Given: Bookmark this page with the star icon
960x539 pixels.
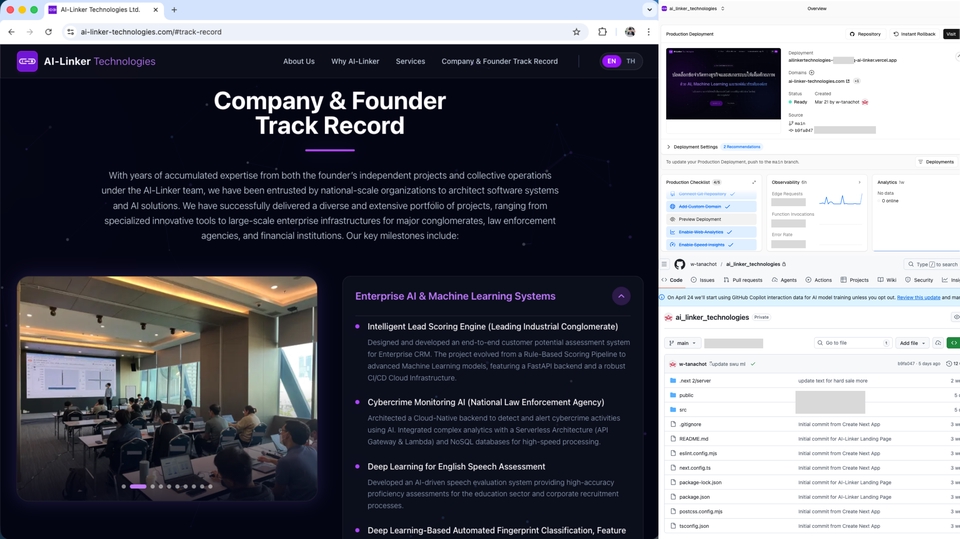Looking at the screenshot, I should click(x=576, y=32).
